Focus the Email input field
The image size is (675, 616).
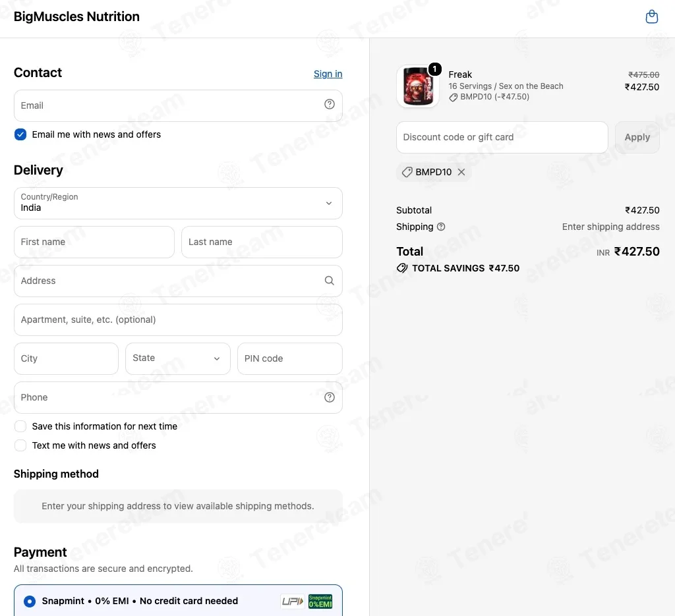(x=178, y=105)
